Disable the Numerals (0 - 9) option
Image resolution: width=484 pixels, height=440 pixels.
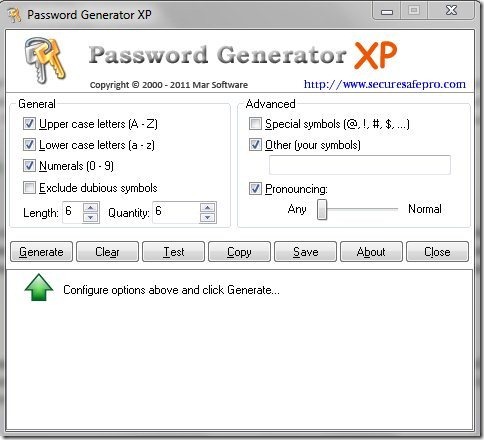29,166
